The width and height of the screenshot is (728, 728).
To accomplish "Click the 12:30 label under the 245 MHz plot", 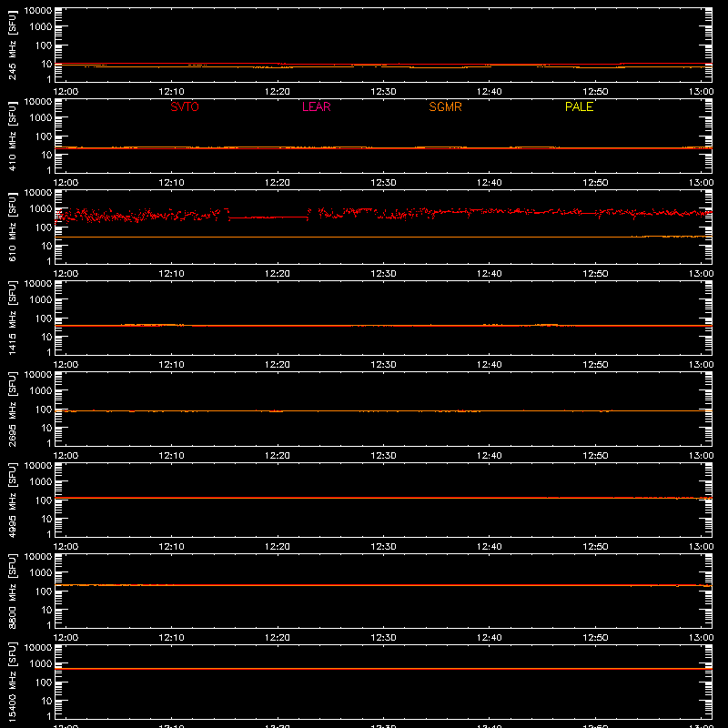I will pos(383,92).
